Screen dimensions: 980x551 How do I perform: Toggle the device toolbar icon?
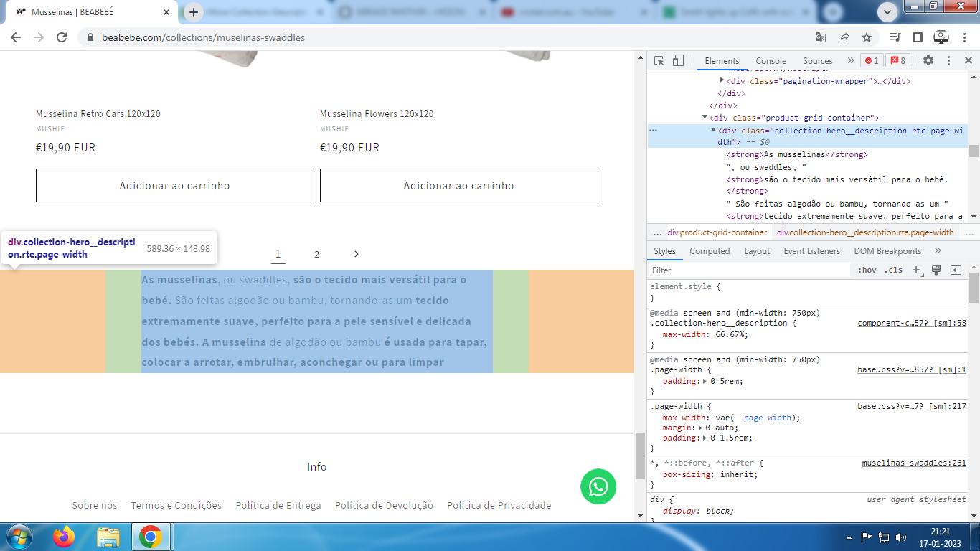(x=678, y=61)
